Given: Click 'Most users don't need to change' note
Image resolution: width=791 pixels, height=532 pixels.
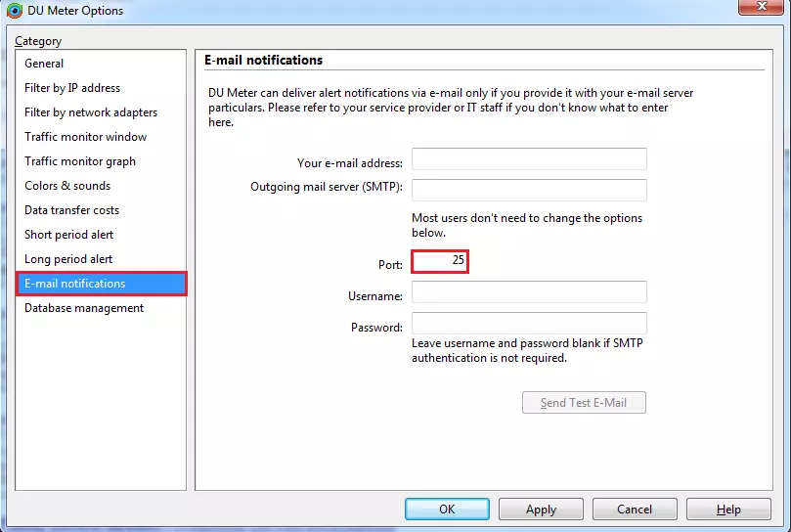Looking at the screenshot, I should pyautogui.click(x=527, y=225).
